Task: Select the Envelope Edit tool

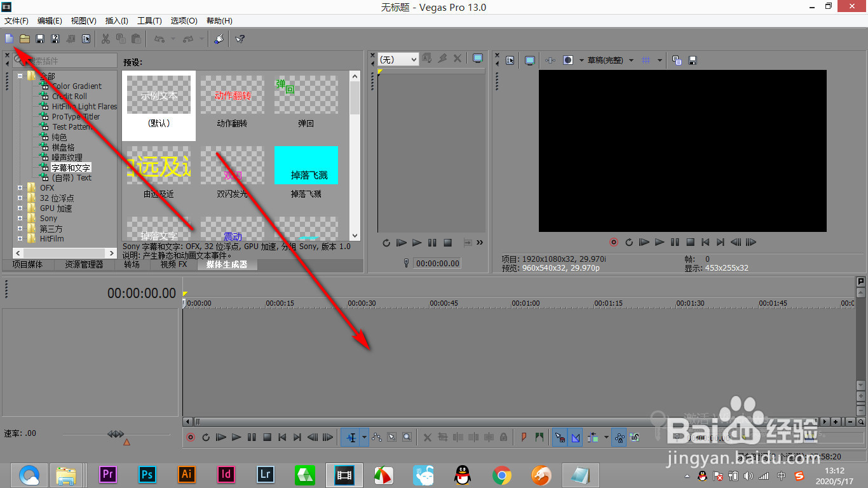Action: [377, 437]
